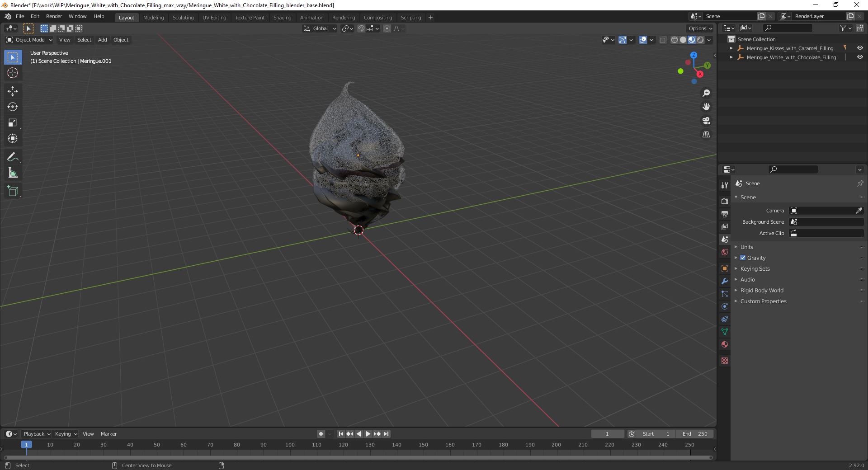
Task: Expand the Audio panel
Action: [x=747, y=279]
